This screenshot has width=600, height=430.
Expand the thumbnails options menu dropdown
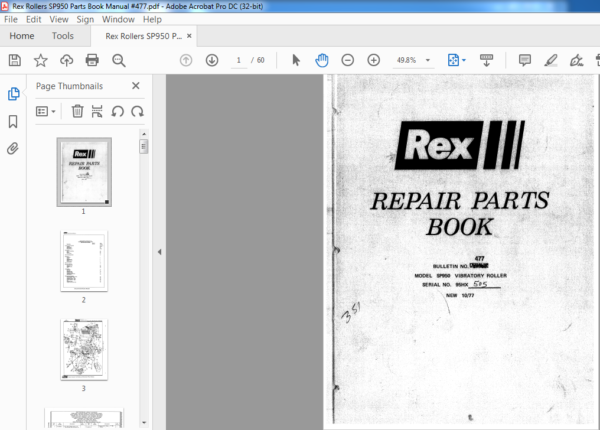coord(48,111)
